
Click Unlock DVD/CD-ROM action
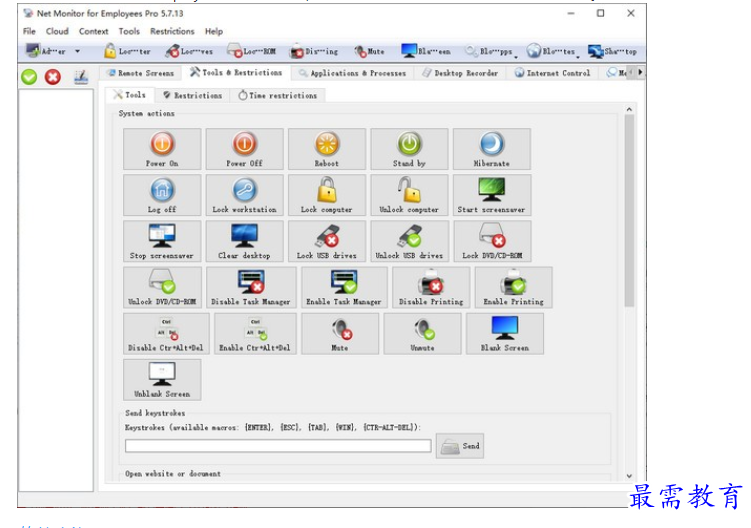(162, 287)
